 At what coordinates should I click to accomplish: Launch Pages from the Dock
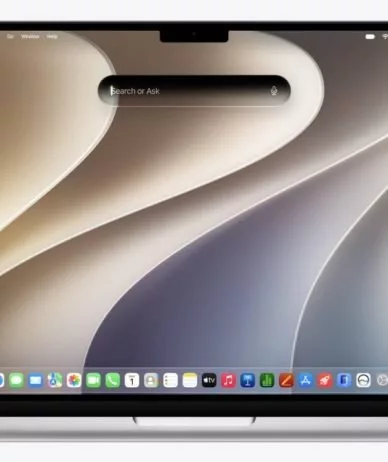(286, 380)
